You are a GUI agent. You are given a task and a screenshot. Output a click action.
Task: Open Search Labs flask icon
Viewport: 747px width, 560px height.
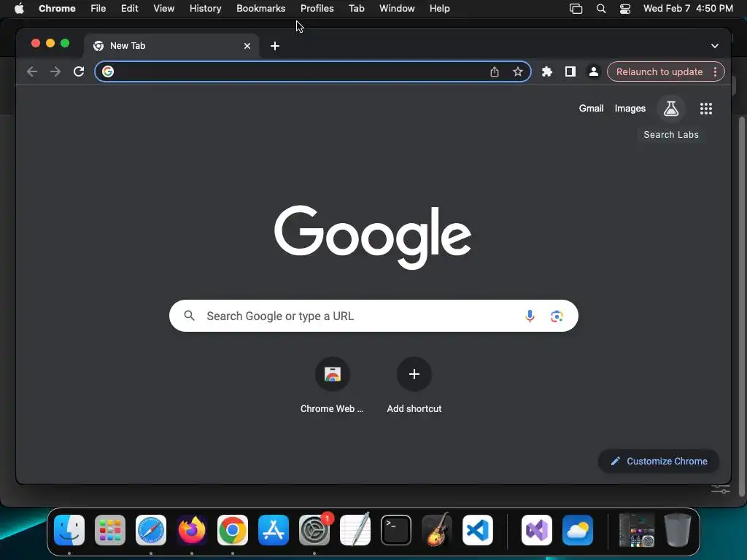coord(671,109)
